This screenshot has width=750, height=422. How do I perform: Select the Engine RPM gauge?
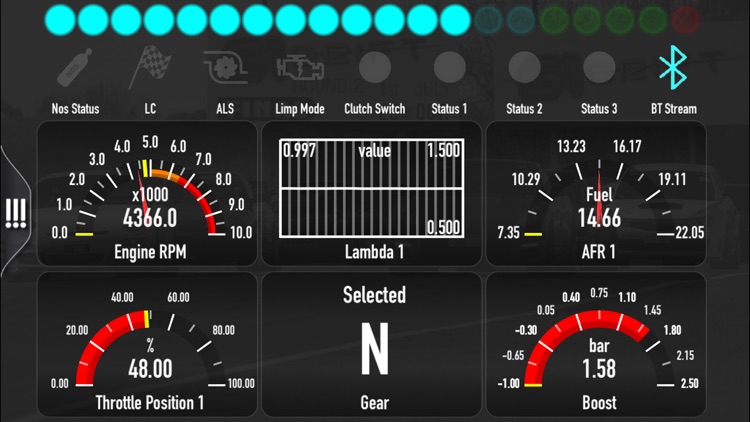[147, 193]
